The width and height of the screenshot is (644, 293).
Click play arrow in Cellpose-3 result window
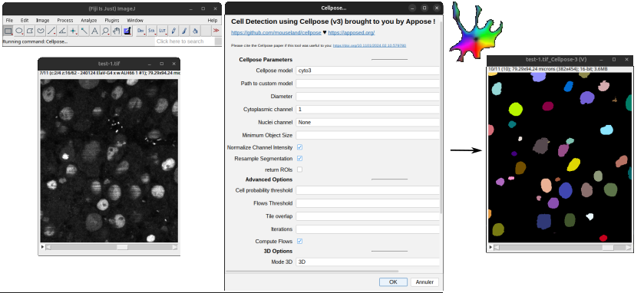point(490,248)
